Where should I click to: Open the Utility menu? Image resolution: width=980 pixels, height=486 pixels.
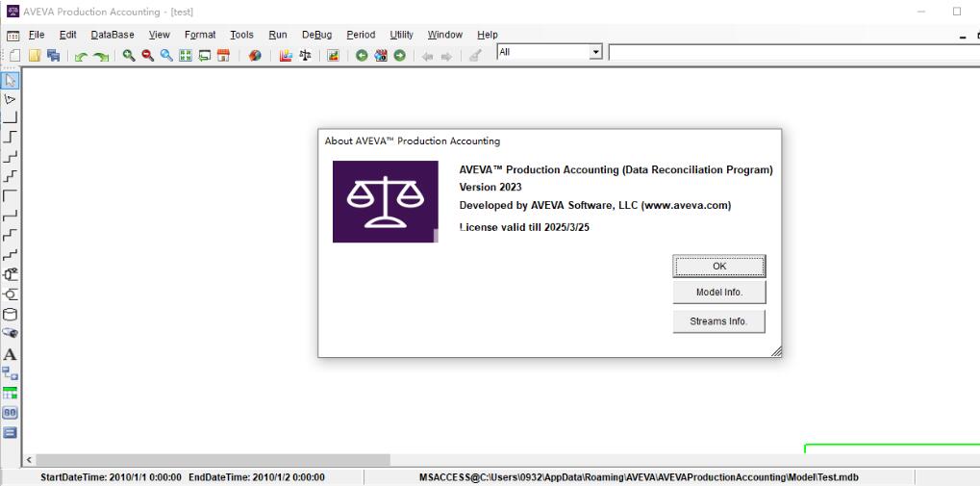pyautogui.click(x=402, y=35)
